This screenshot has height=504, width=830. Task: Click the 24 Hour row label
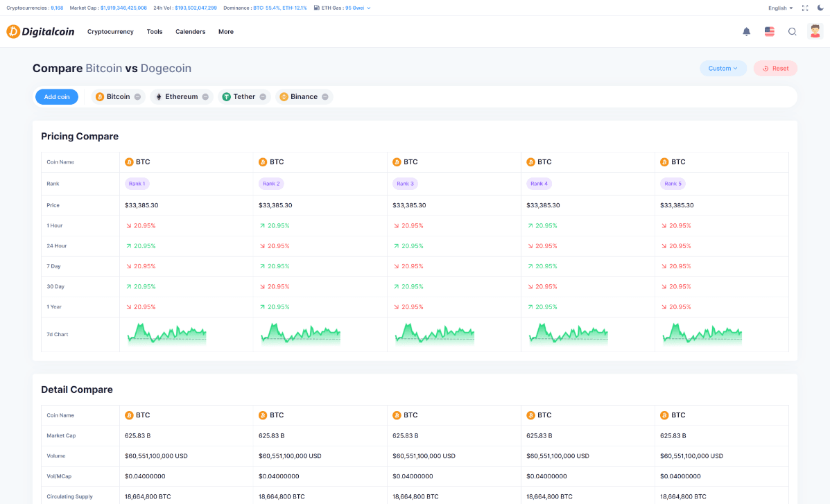coord(57,245)
